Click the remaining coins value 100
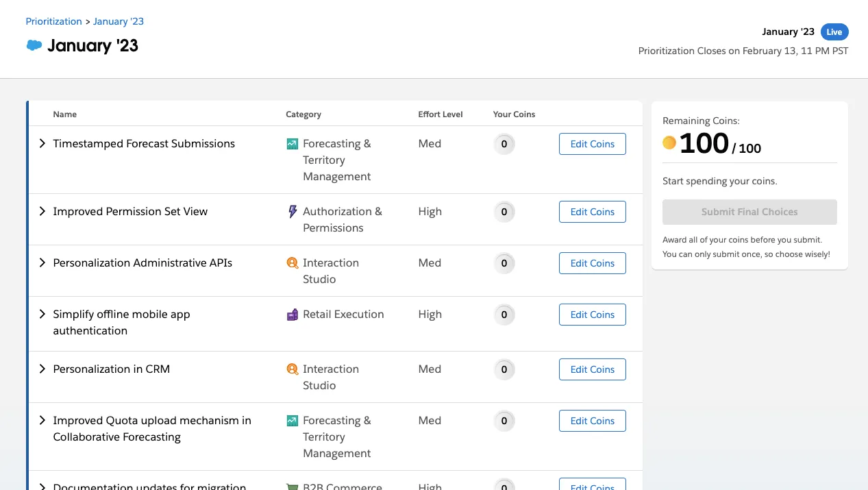 (704, 143)
